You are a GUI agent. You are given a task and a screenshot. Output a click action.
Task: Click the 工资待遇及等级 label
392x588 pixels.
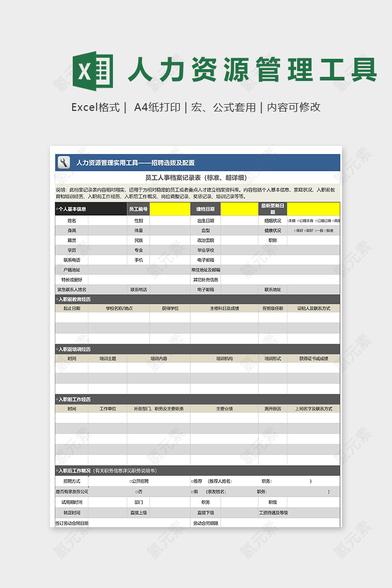pos(273,513)
